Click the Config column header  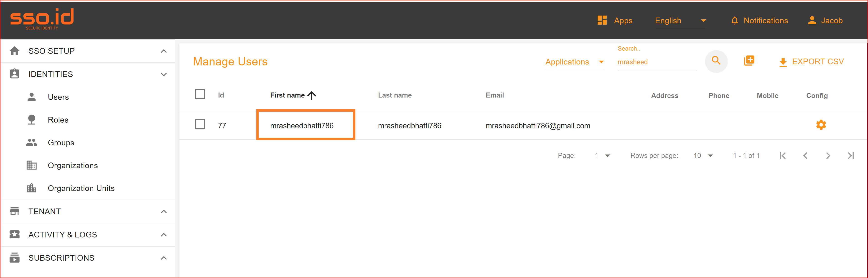coord(817,95)
